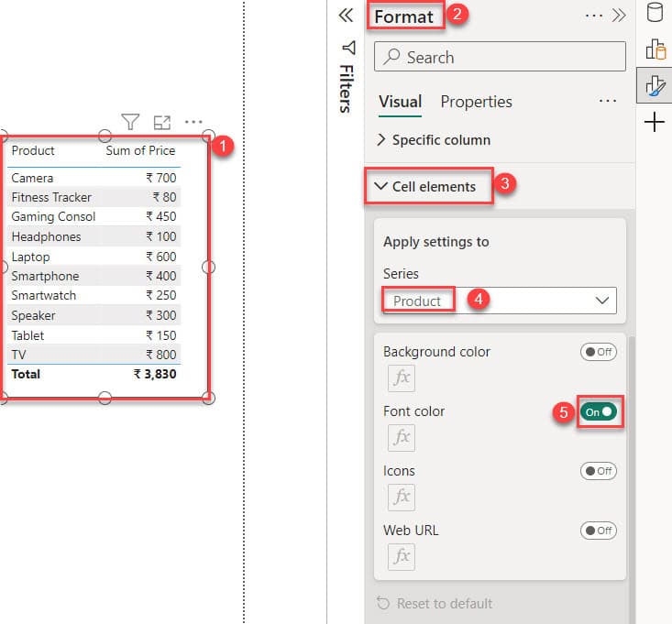Expand the Specific column section
The image size is (672, 624).
(434, 140)
